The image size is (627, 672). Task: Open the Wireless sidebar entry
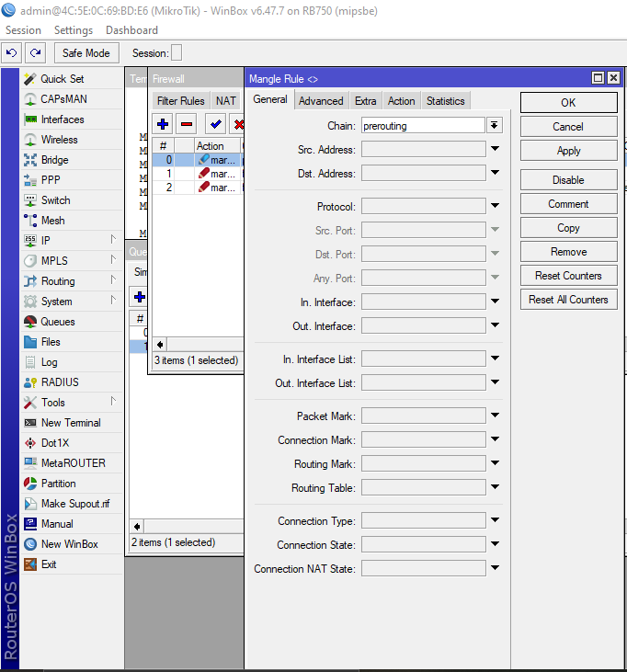(71, 140)
